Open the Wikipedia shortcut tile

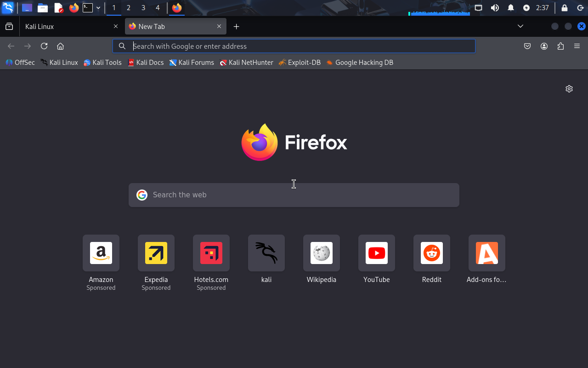(322, 253)
